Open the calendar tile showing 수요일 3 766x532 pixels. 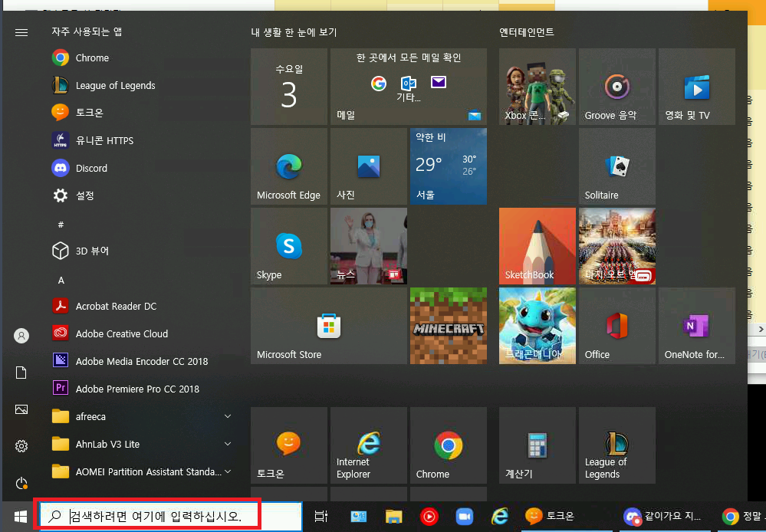pos(289,87)
